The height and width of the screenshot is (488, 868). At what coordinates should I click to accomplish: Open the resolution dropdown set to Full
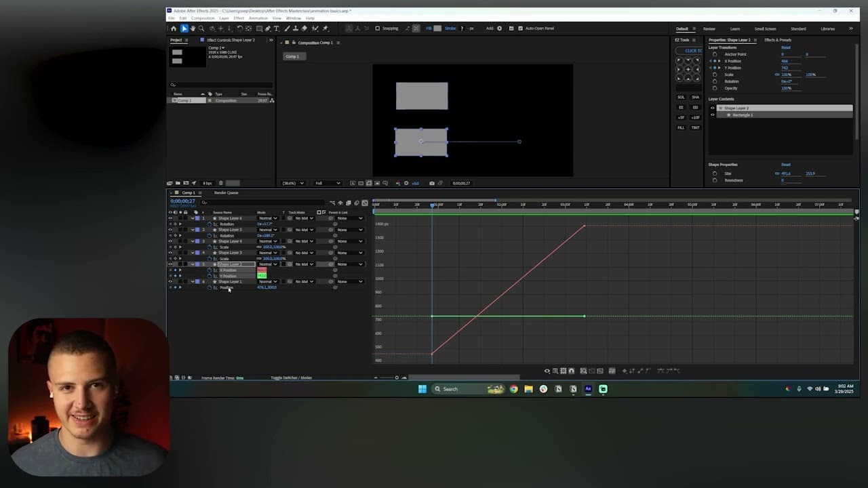coord(327,183)
